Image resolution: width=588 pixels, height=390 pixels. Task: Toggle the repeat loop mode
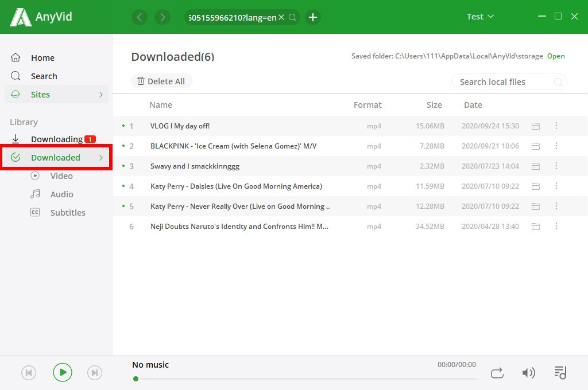point(497,373)
